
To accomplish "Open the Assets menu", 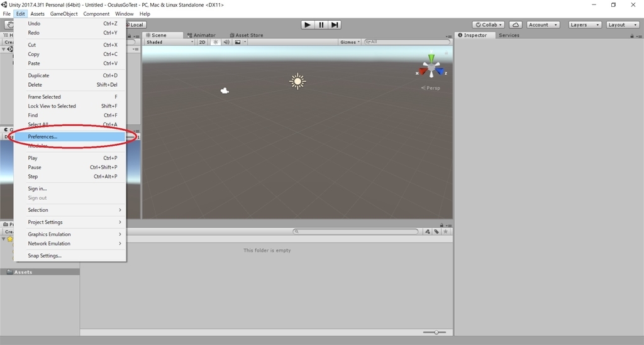I will pos(37,14).
